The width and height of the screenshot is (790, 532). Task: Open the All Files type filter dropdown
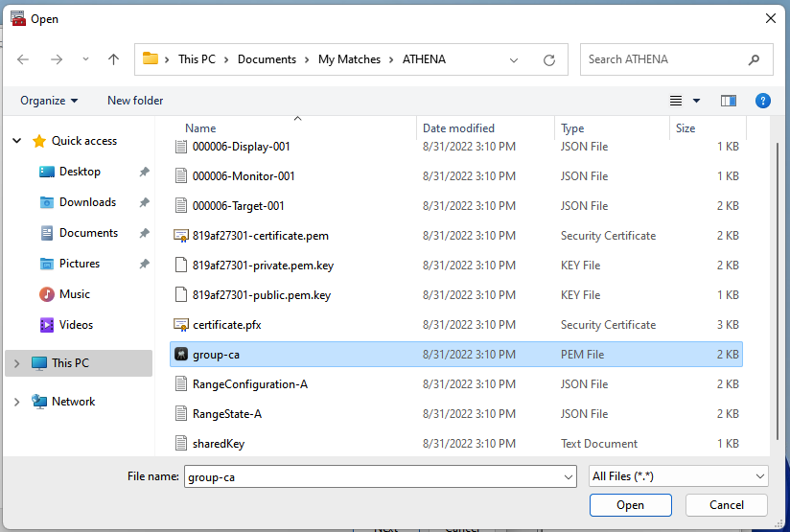click(x=677, y=476)
